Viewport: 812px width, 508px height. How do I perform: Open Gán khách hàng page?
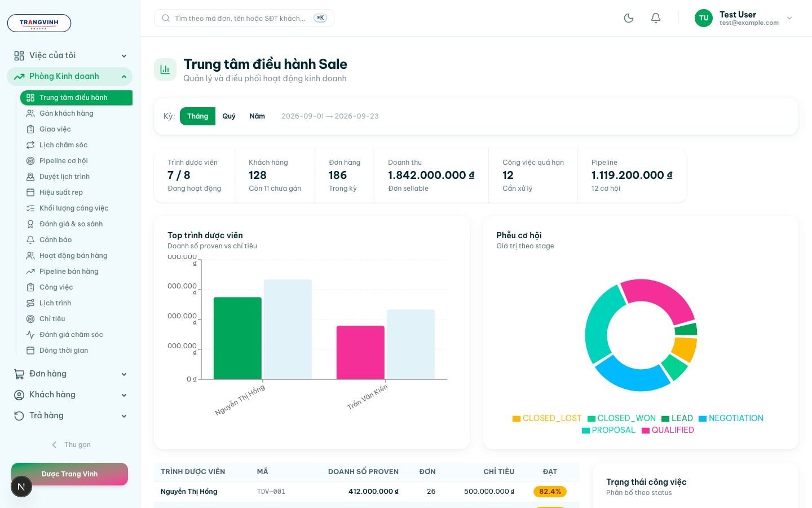pos(76,113)
